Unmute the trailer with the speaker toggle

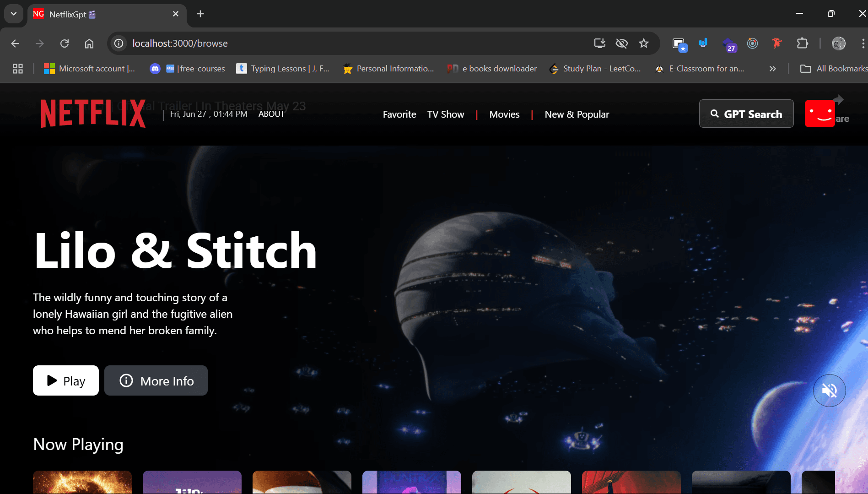tap(830, 390)
